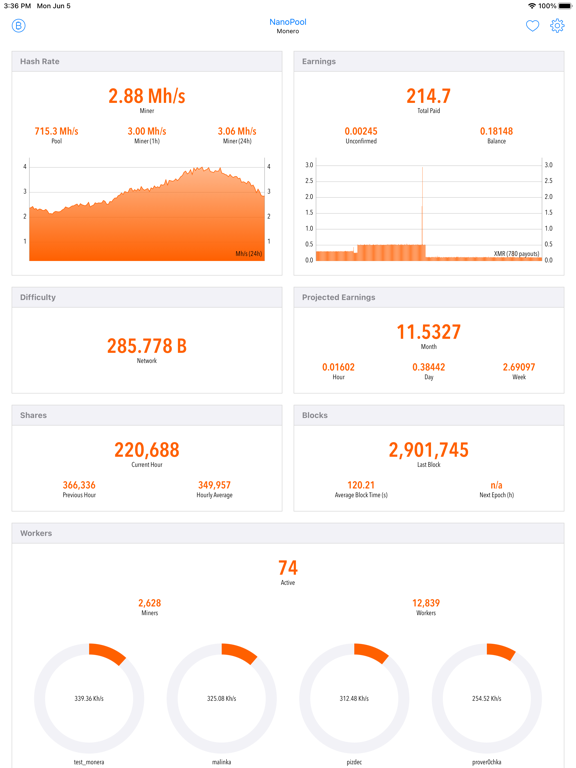This screenshot has height=768, width=576.
Task: Tap the 214.7 total paid value
Action: (429, 96)
